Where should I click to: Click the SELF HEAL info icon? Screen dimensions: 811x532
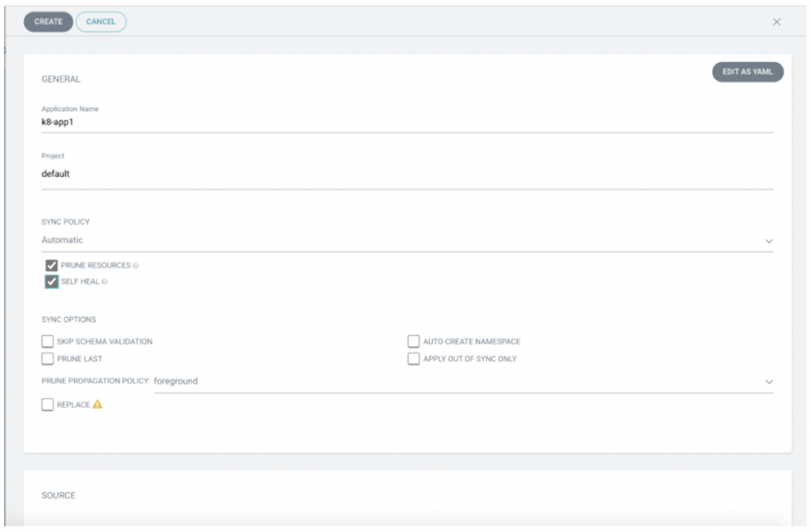click(105, 282)
